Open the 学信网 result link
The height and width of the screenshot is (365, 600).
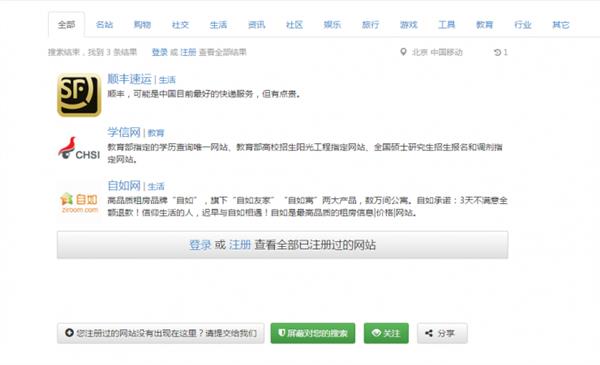coord(124,132)
